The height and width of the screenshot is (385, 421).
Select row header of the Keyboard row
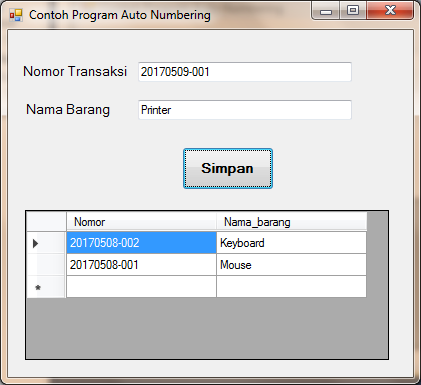pos(46,243)
